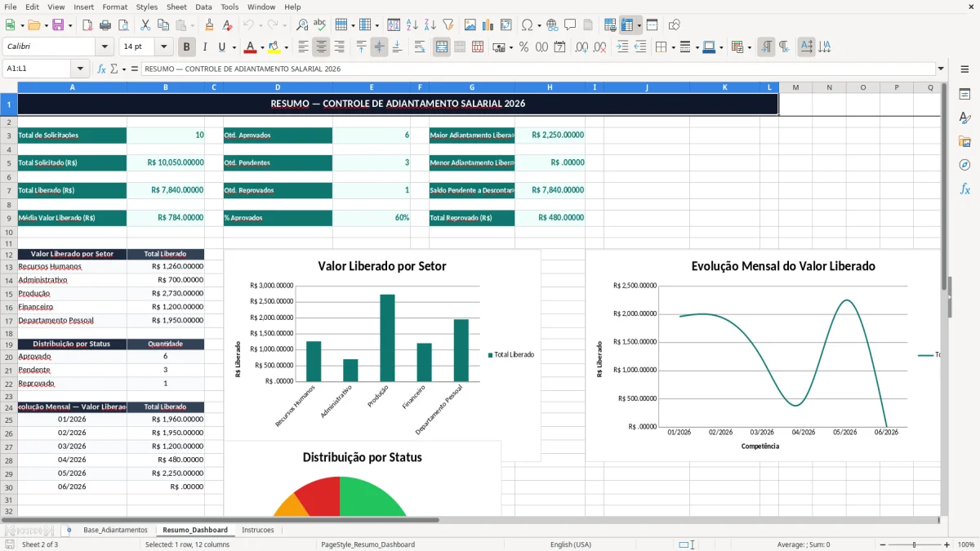Click column H header
Viewport: 980px width, 551px height.
pos(550,87)
